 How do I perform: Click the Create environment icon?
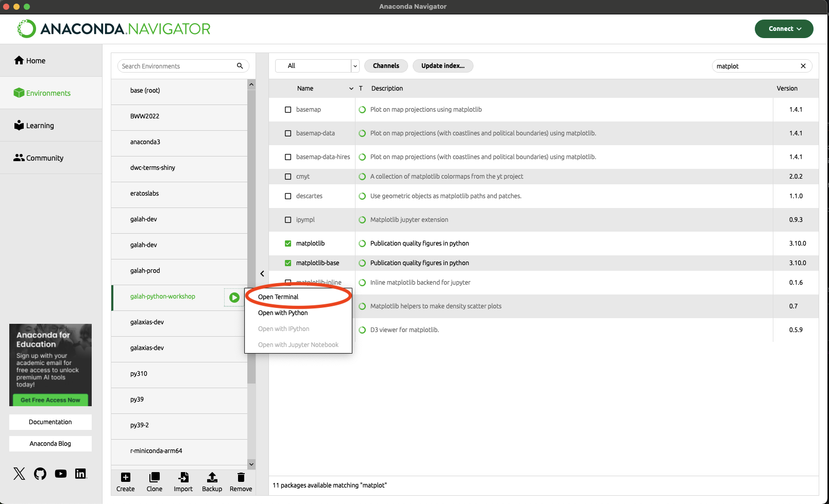[125, 478]
